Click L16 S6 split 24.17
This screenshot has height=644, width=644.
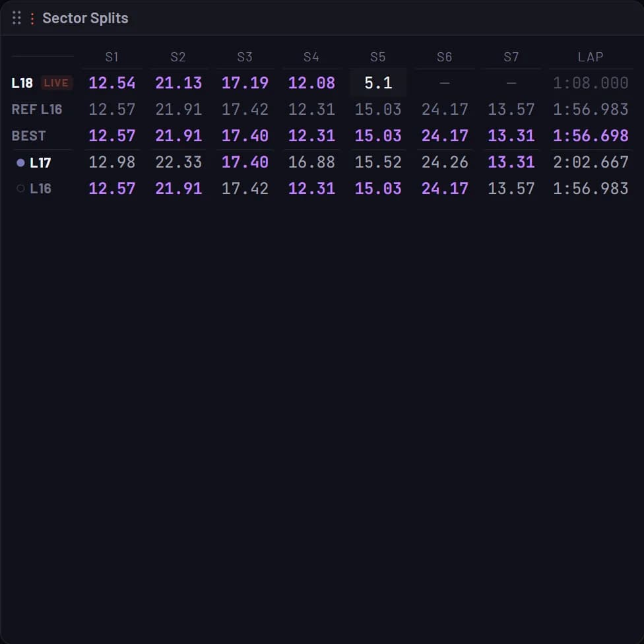point(445,189)
